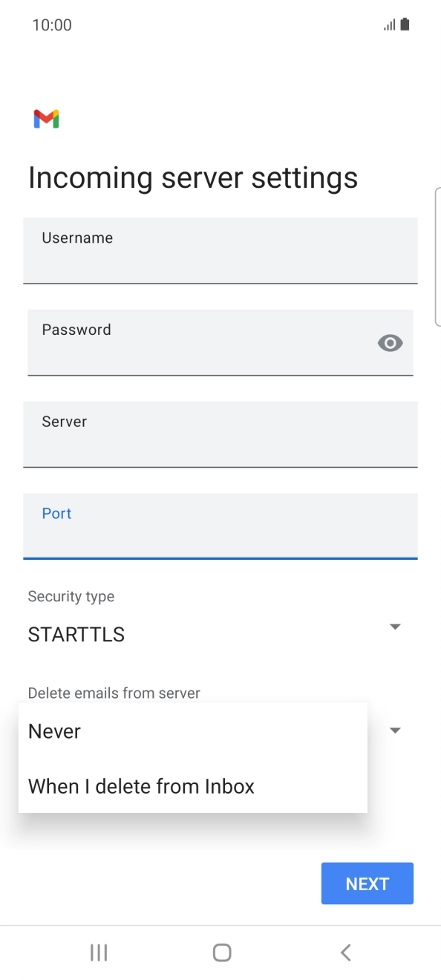
Task: Expand the Delete emails from server dropdown
Action: (x=395, y=731)
